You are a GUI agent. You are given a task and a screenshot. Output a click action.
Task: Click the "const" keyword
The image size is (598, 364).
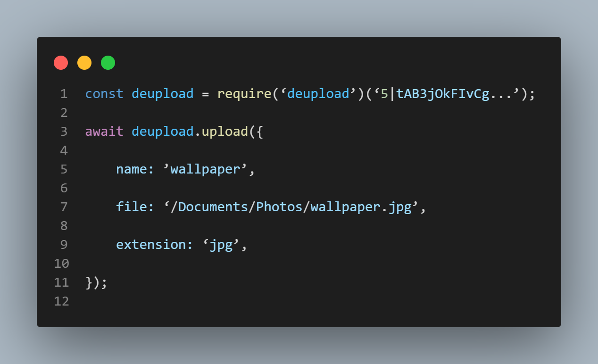[x=104, y=94]
